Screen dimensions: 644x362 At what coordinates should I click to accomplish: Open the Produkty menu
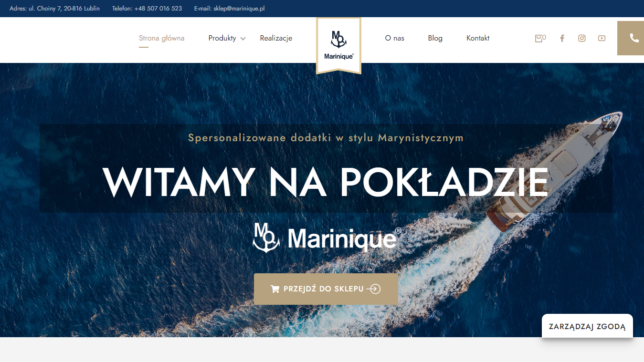tap(222, 38)
